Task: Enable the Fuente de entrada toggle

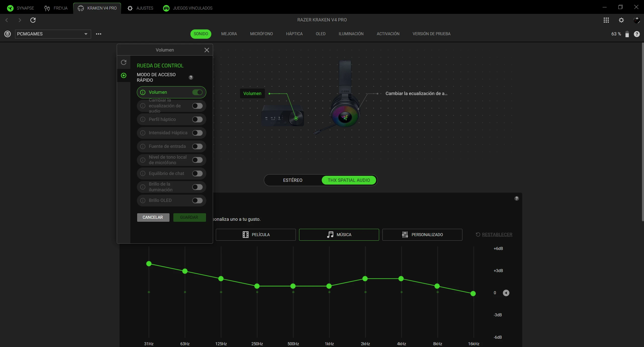Action: (x=197, y=146)
